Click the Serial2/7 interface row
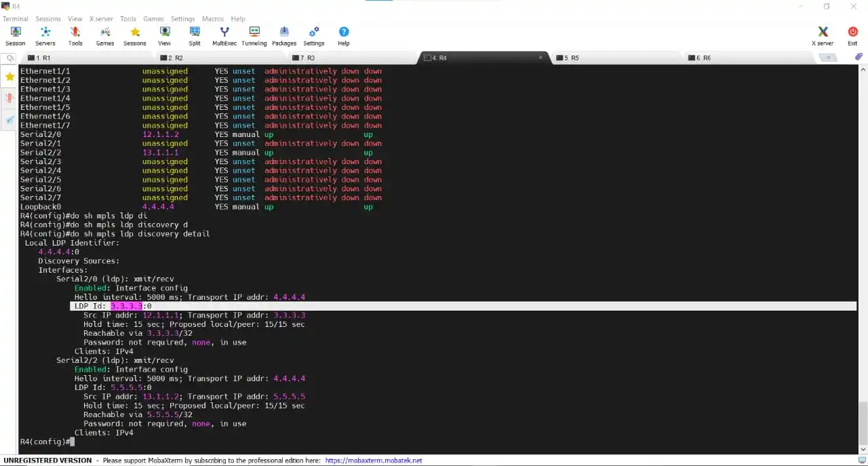Viewport: 868px width, 466px height. [x=201, y=197]
